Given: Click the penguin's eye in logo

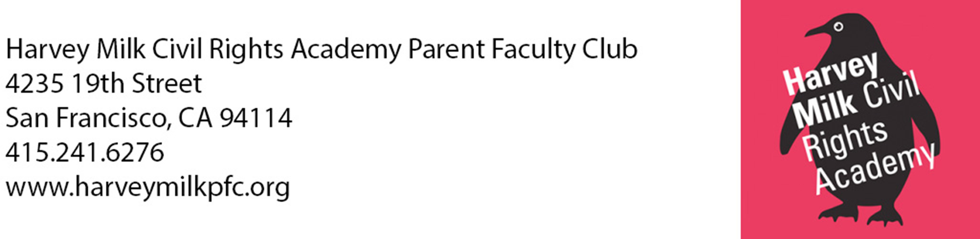Looking at the screenshot, I should (838, 27).
